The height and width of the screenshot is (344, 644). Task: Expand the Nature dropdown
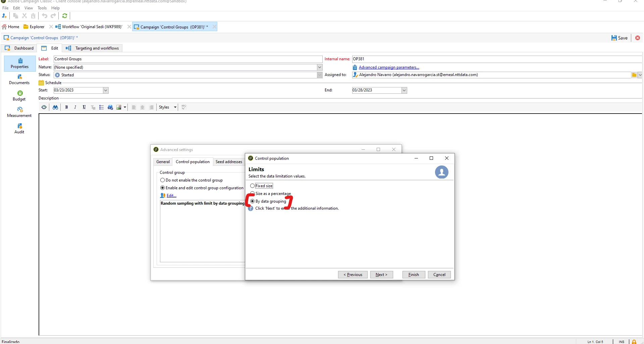point(320,67)
